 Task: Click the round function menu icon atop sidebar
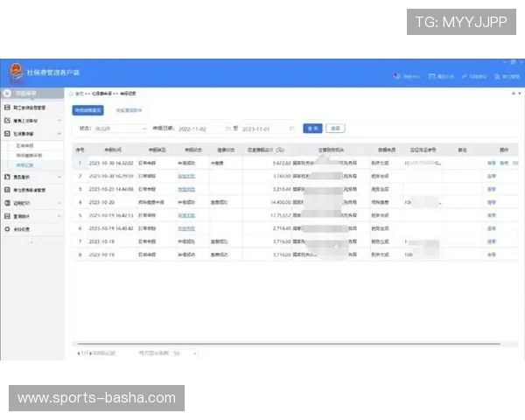[7, 94]
